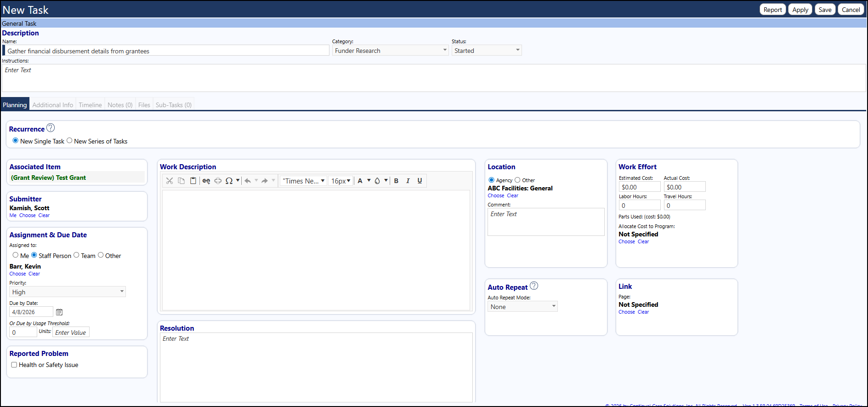This screenshot has height=407, width=868.
Task: Select Team assignment option
Action: 76,255
